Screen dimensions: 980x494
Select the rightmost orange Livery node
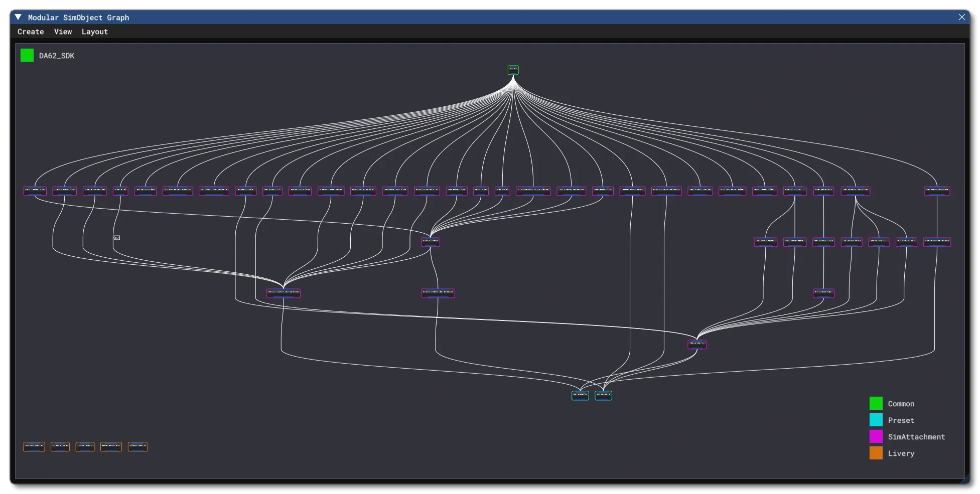click(137, 446)
